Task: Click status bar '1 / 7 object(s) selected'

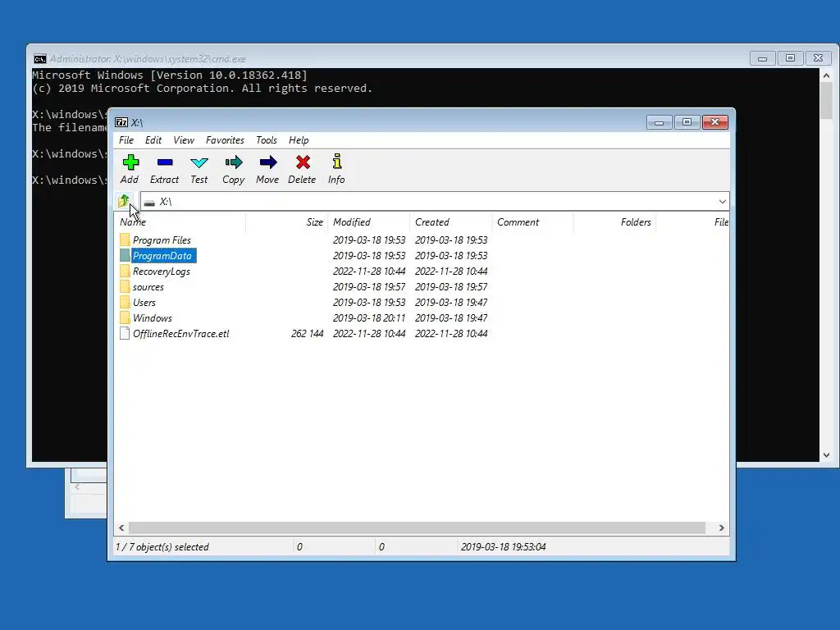Action: (162, 547)
